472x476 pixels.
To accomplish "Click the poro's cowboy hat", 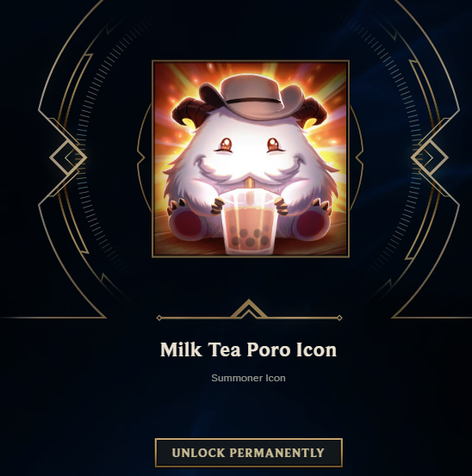I will point(252,100).
